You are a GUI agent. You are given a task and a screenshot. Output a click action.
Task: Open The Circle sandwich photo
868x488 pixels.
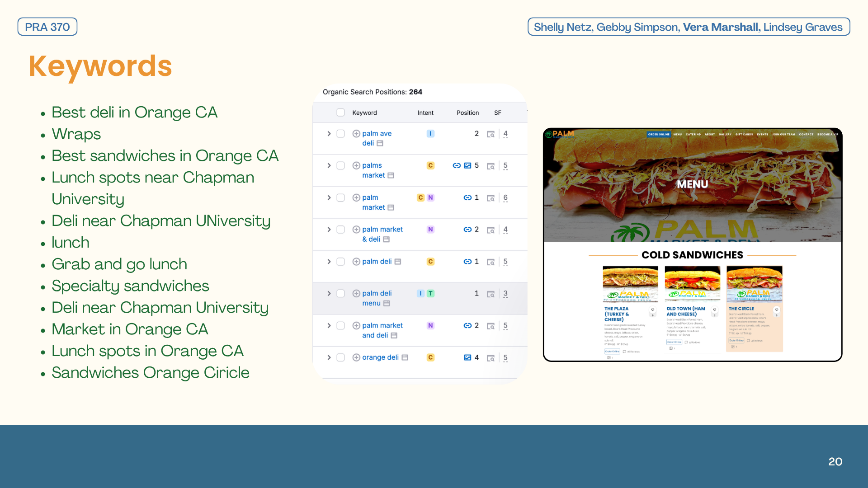[754, 284]
